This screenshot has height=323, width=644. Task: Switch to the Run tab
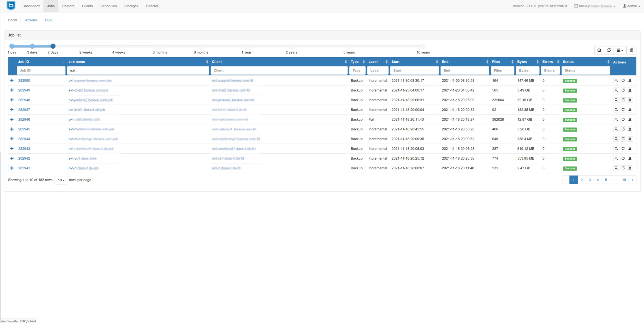pos(48,20)
